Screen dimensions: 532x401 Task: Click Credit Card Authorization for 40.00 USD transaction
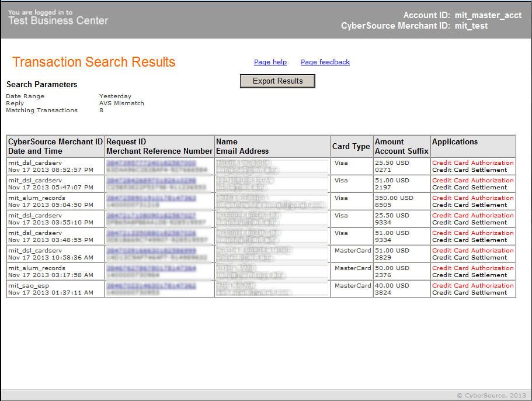(x=472, y=286)
